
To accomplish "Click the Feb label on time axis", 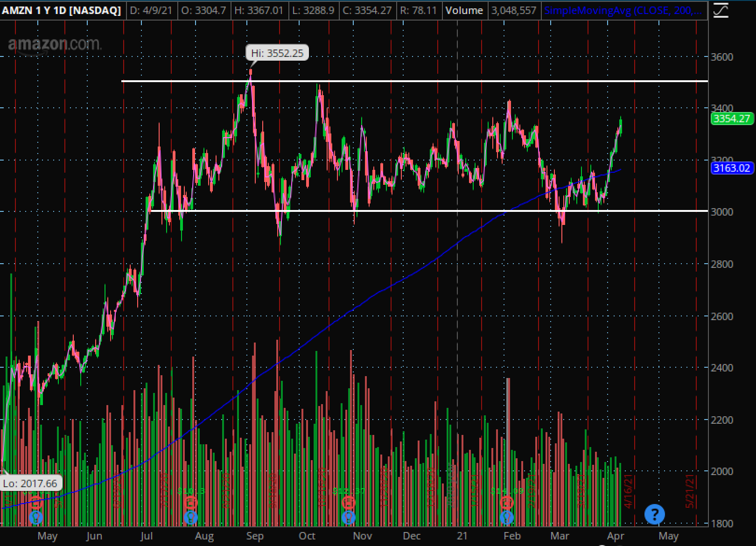I will (512, 536).
